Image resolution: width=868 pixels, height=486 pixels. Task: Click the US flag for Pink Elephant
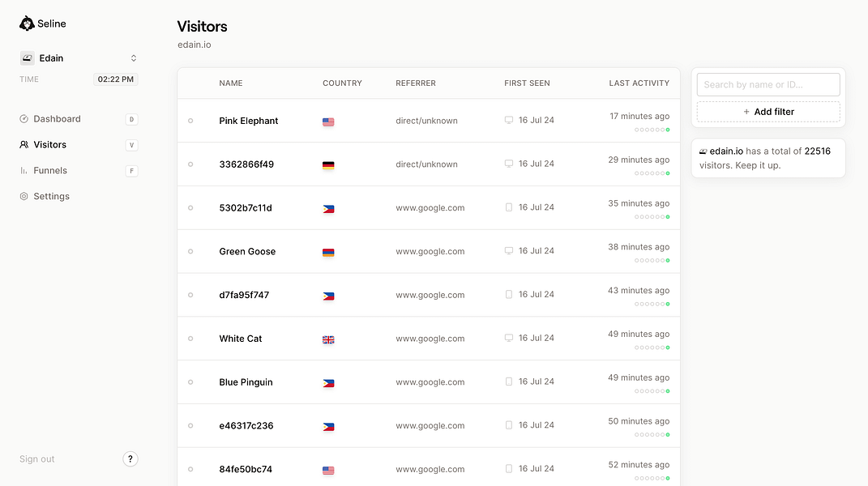328,122
